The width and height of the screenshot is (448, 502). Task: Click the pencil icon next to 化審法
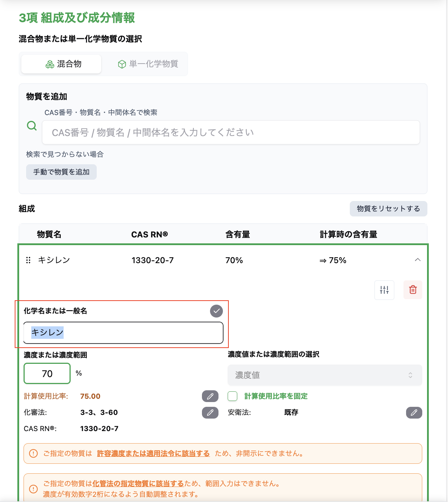pyautogui.click(x=210, y=413)
